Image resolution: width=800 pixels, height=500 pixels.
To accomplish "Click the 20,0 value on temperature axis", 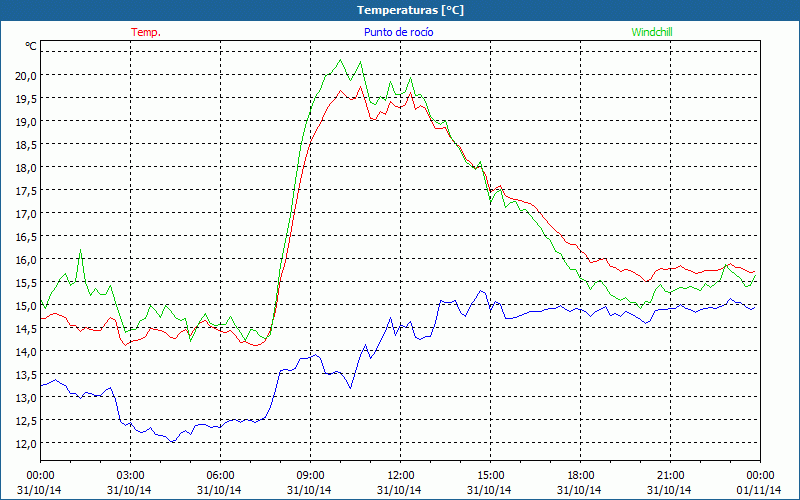I will [x=27, y=76].
